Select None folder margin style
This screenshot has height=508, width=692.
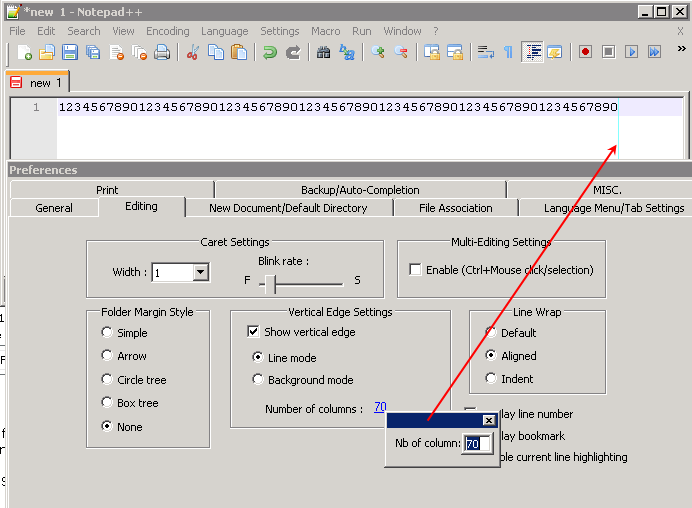coord(107,426)
